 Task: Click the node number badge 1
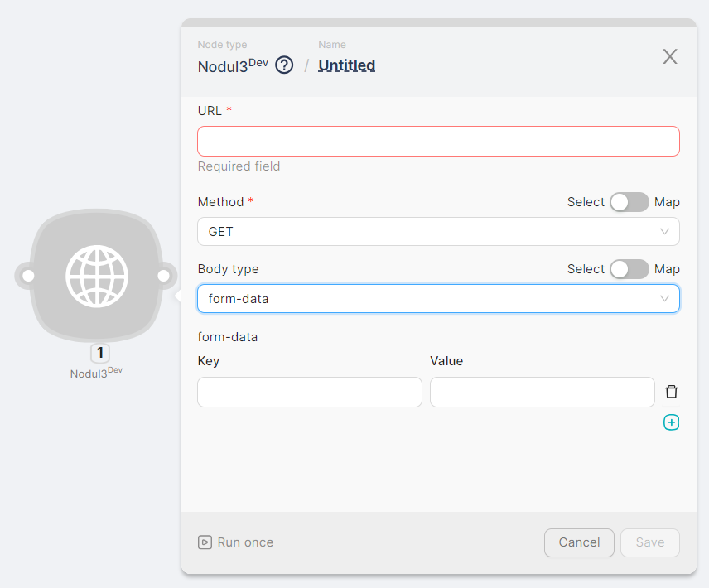100,354
